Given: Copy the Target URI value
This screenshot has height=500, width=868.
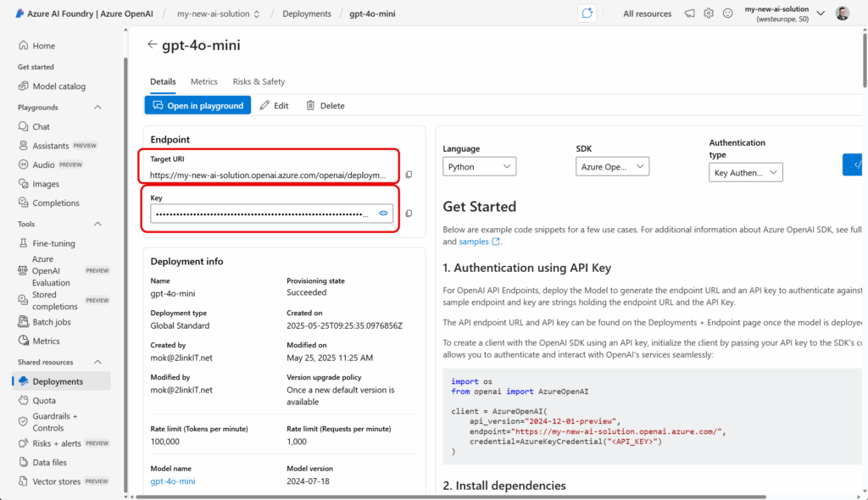Looking at the screenshot, I should point(409,175).
